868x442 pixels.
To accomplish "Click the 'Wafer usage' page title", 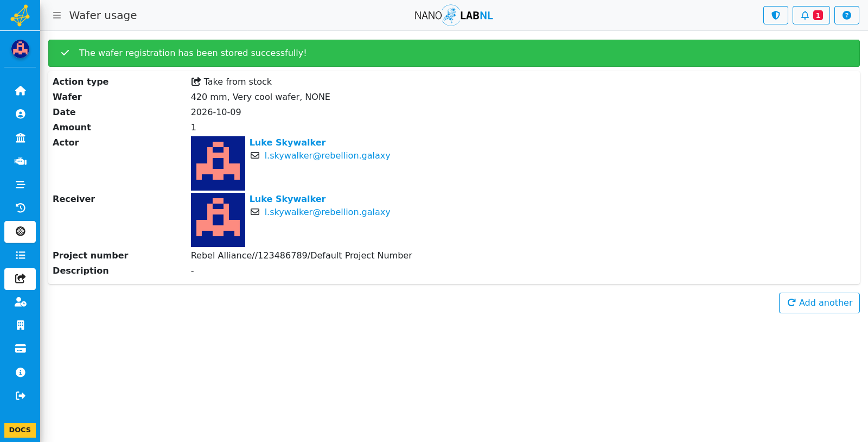I will [103, 15].
